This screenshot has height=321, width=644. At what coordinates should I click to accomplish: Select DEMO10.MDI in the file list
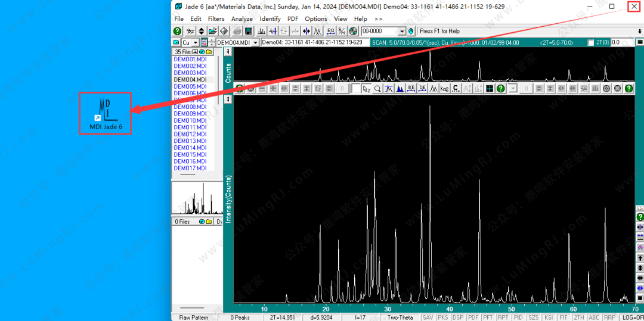(190, 120)
